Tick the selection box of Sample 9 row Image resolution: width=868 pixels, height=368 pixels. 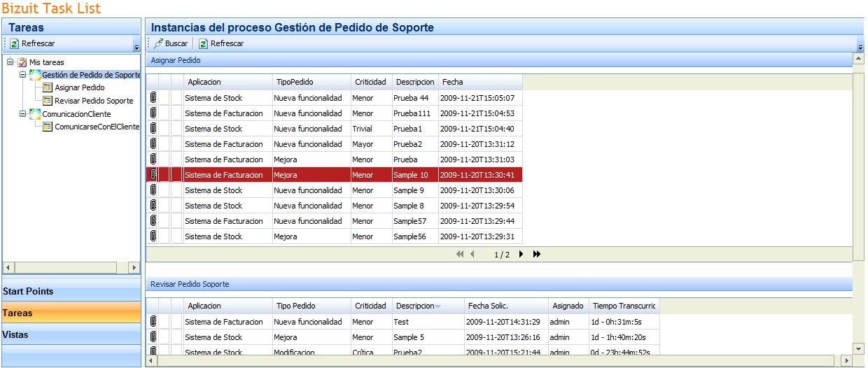(165, 190)
